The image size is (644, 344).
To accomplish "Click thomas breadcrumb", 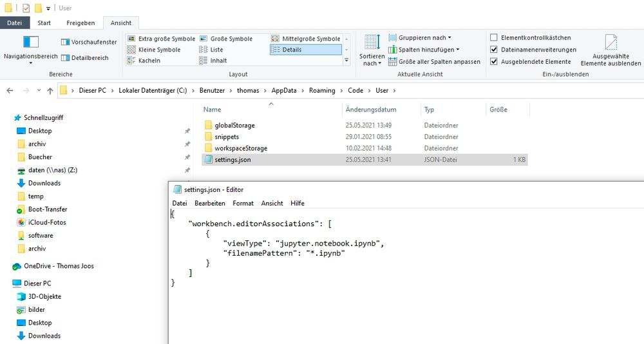I will tap(248, 90).
